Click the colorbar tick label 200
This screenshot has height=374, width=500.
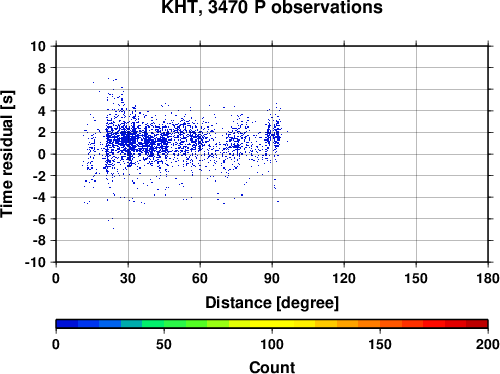coord(488,344)
